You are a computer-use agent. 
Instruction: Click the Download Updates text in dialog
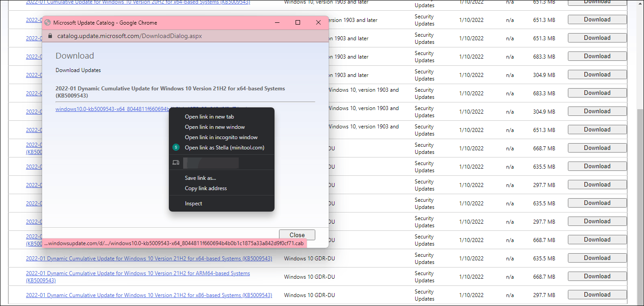78,70
